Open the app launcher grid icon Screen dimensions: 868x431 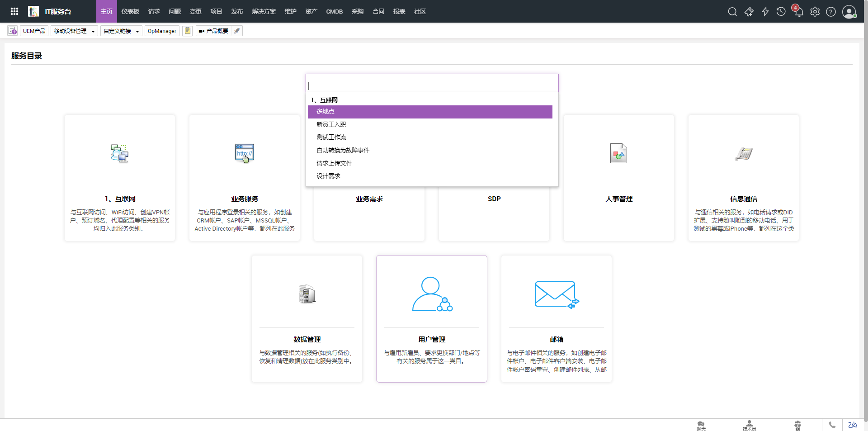coord(14,11)
